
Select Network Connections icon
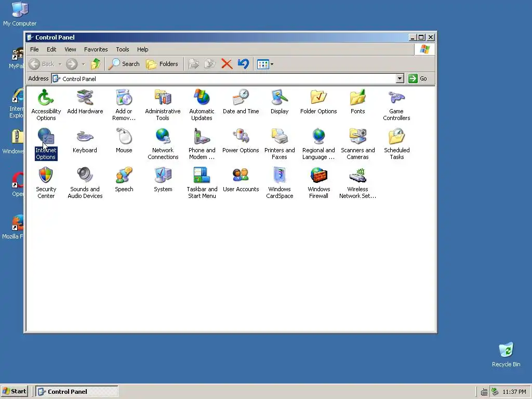[x=163, y=143]
